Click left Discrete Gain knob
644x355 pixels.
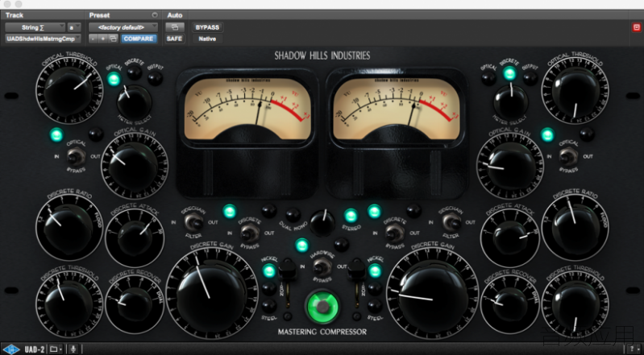click(x=211, y=293)
